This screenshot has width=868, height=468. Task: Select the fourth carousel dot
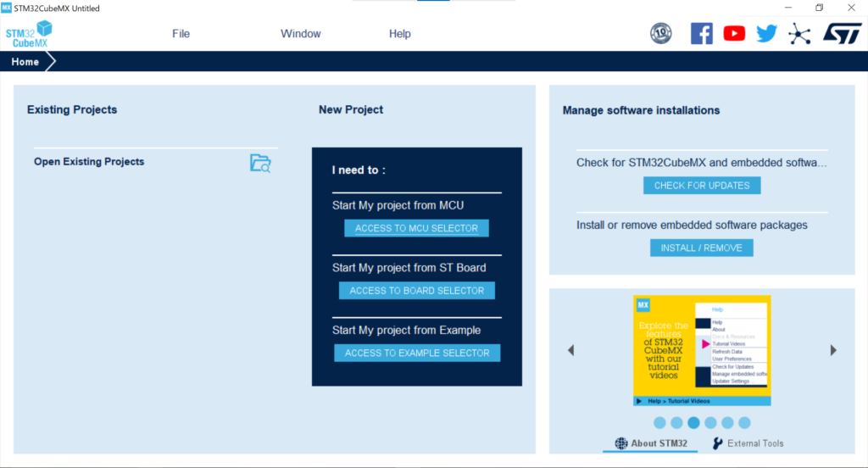(711, 422)
